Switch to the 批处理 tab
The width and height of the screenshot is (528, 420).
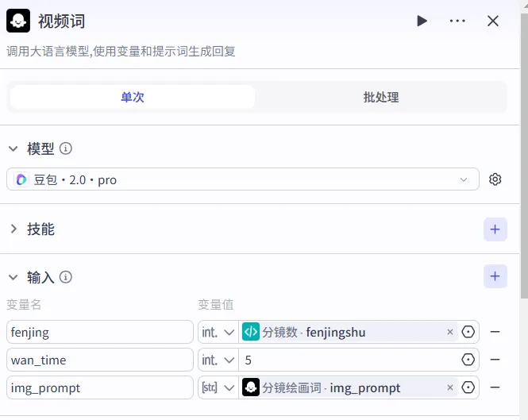[x=381, y=97]
